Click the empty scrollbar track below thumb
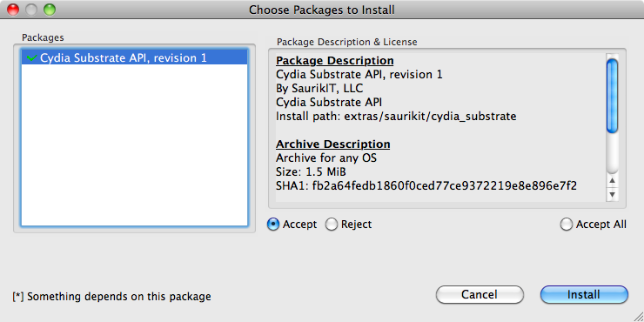Viewport: 644px width, 322px height. point(612,154)
